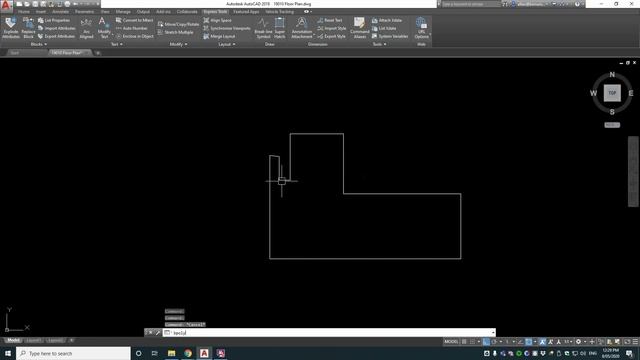
Task: Choose the Export Attributes tool
Action: point(56,36)
